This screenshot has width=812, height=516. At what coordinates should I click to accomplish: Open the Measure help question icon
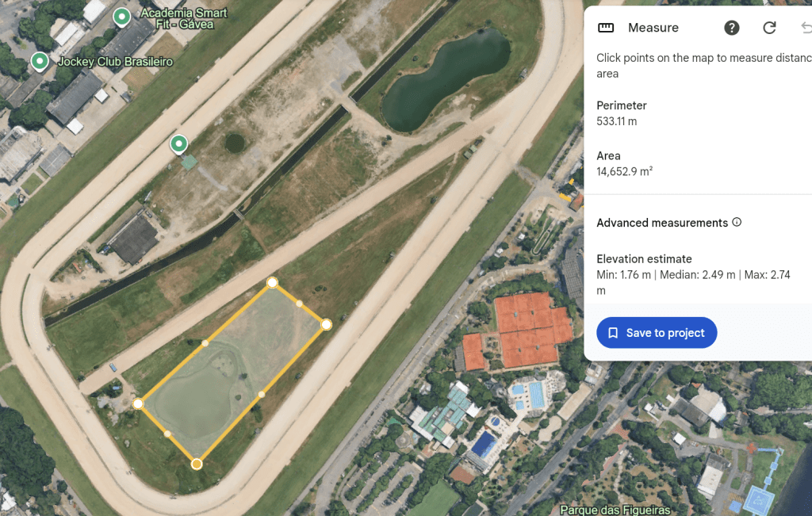731,28
